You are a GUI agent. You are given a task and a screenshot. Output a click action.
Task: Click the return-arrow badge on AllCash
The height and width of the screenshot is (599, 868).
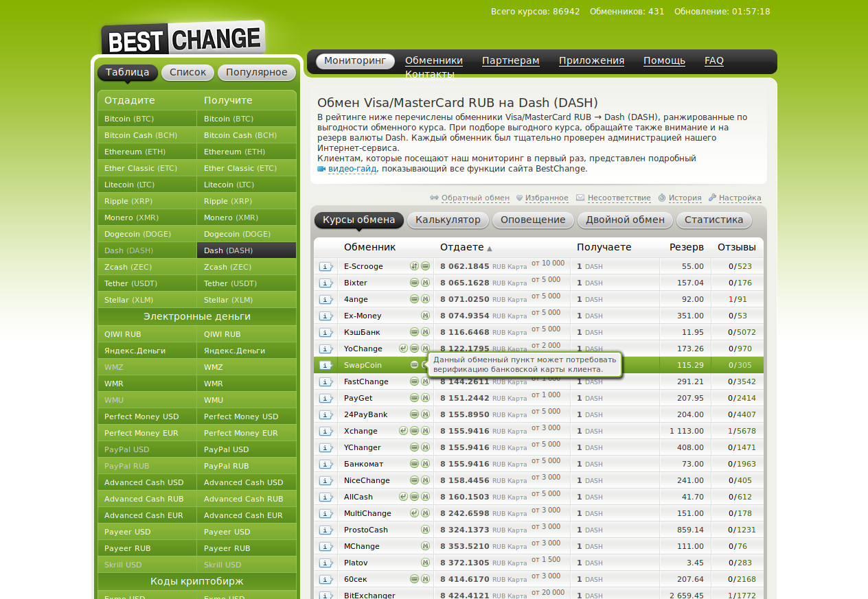point(403,497)
